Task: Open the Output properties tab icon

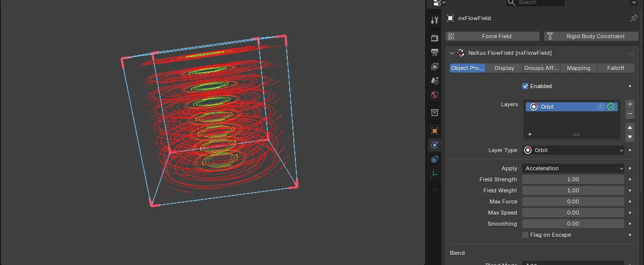Action: coord(435,52)
